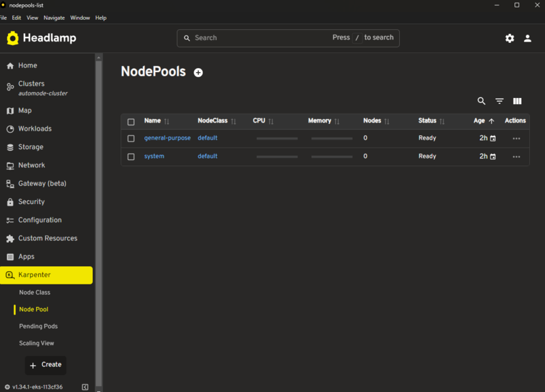Go to Pending Pods submenu item
This screenshot has height=392, width=545.
point(39,327)
